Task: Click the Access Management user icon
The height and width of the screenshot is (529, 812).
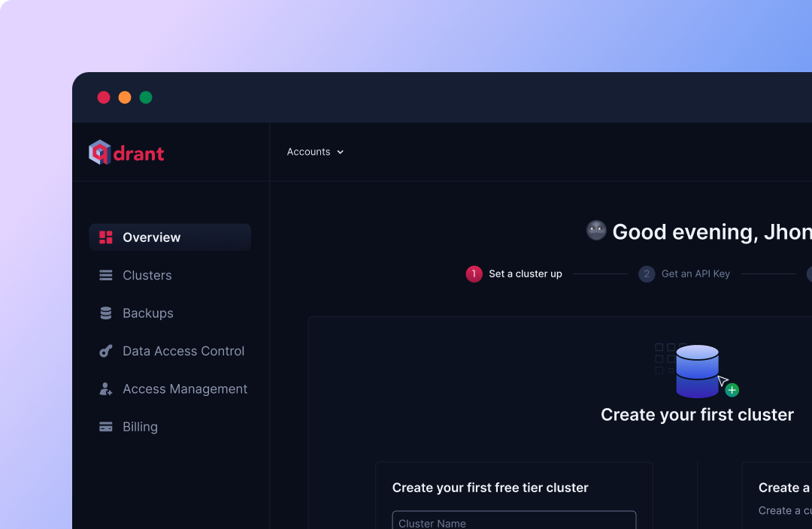Action: [105, 388]
